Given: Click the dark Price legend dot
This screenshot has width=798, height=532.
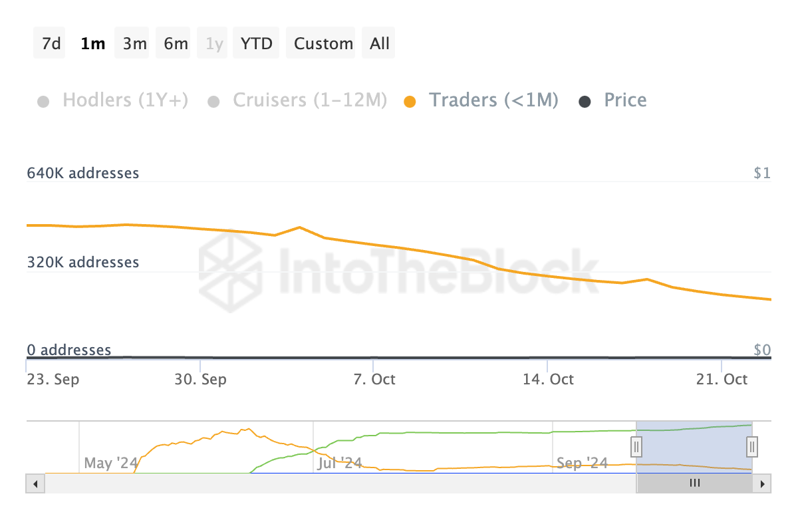Looking at the screenshot, I should point(585,102).
